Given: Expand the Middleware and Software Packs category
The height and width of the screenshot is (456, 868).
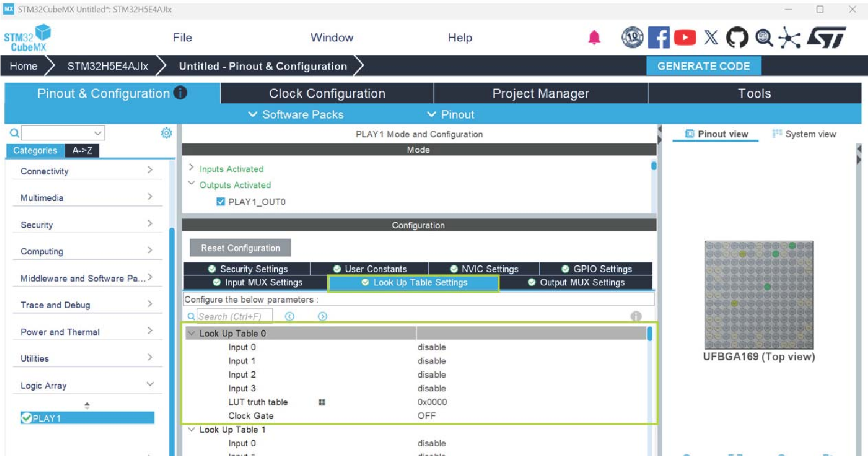Looking at the screenshot, I should click(150, 277).
